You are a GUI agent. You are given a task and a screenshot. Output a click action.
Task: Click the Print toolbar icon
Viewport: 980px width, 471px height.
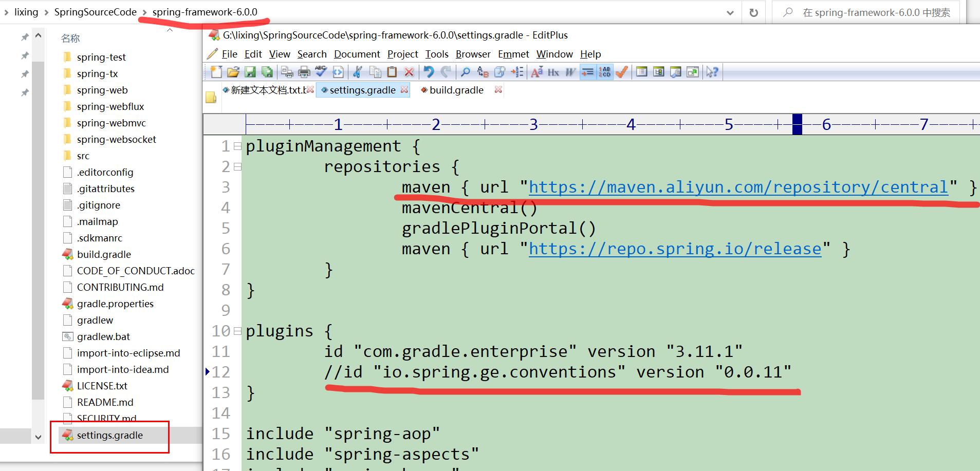[304, 72]
